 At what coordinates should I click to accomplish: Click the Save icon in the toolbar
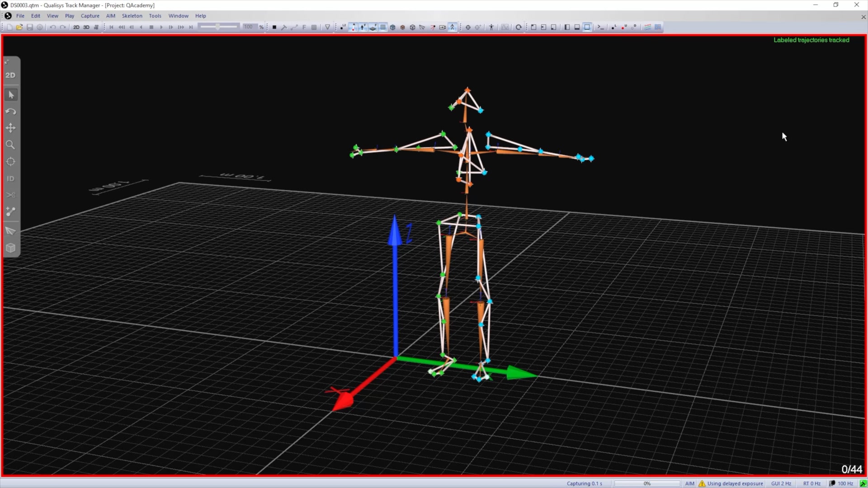(30, 27)
